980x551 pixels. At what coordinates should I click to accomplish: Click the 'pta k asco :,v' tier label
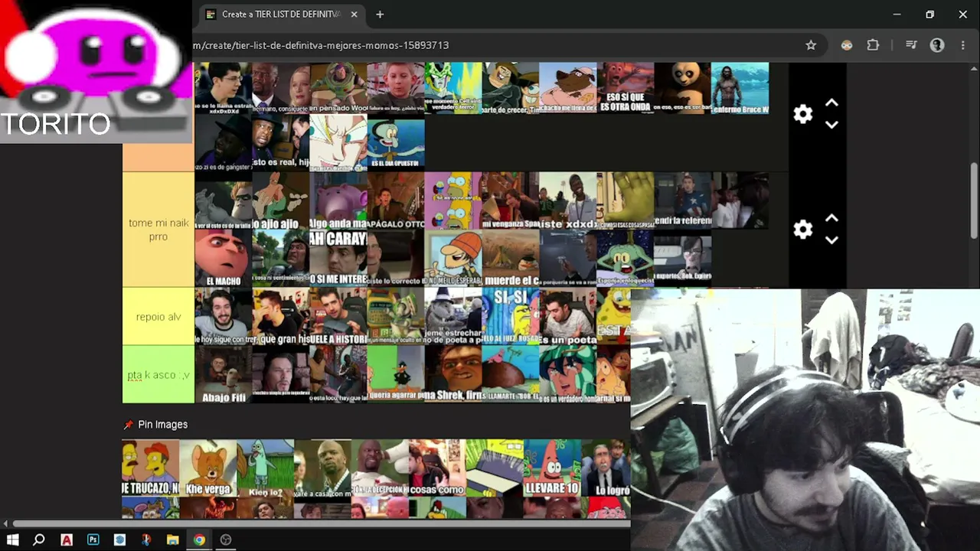click(x=158, y=375)
